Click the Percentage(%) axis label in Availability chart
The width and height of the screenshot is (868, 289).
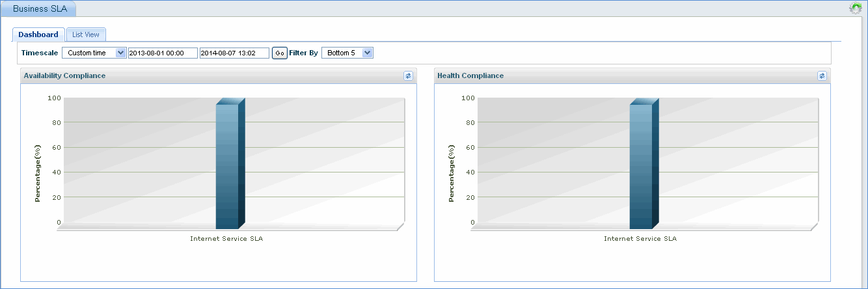point(37,172)
